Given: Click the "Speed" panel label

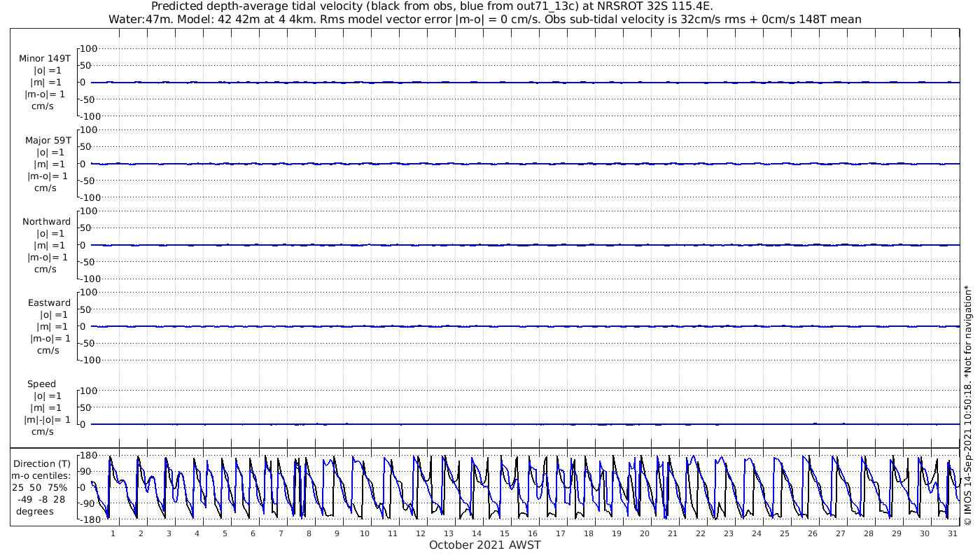Looking at the screenshot, I should tap(41, 384).
